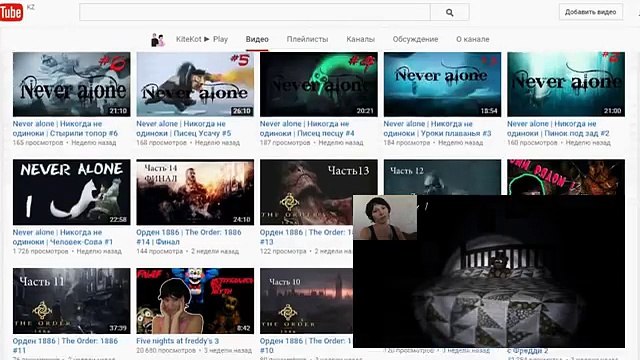Viewport: 640px width, 360px height.
Task: Click the magnifier search button
Action: tap(449, 13)
